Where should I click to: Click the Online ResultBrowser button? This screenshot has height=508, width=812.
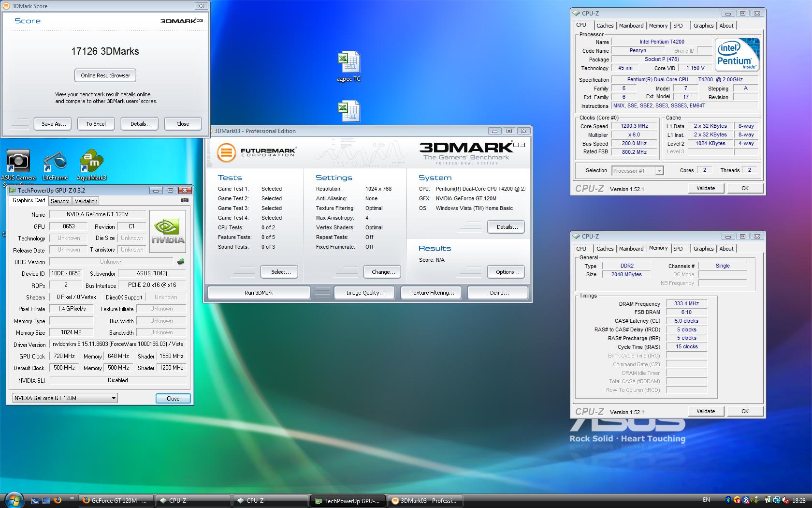coord(105,75)
